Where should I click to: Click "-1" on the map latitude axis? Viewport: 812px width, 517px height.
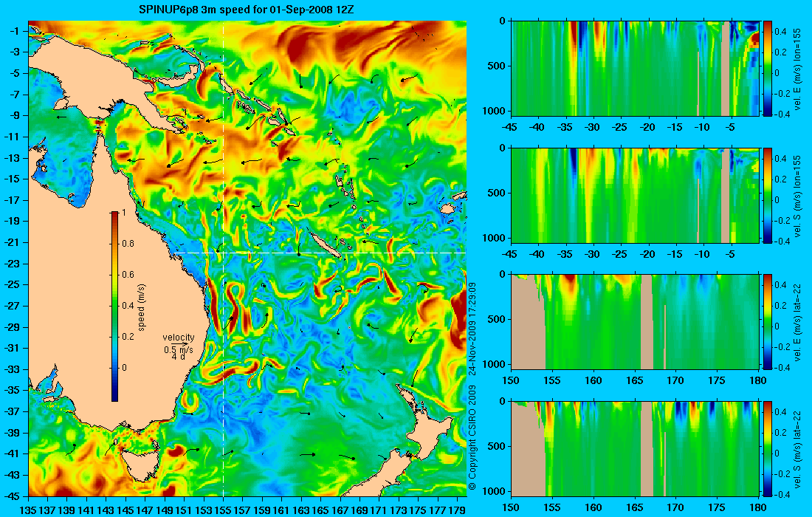[x=15, y=32]
